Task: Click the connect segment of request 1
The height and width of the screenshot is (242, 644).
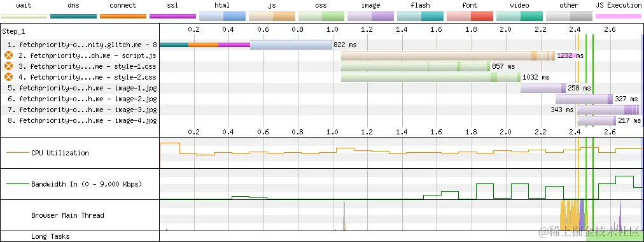Action: [x=203, y=45]
